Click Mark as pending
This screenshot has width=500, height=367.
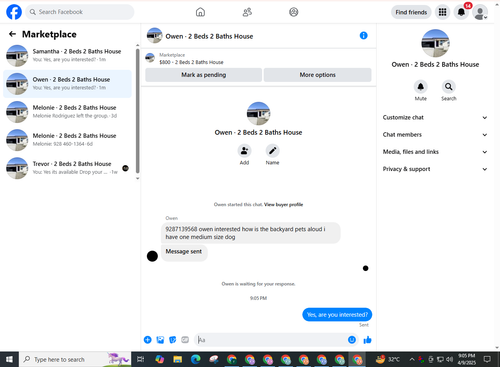pyautogui.click(x=203, y=75)
